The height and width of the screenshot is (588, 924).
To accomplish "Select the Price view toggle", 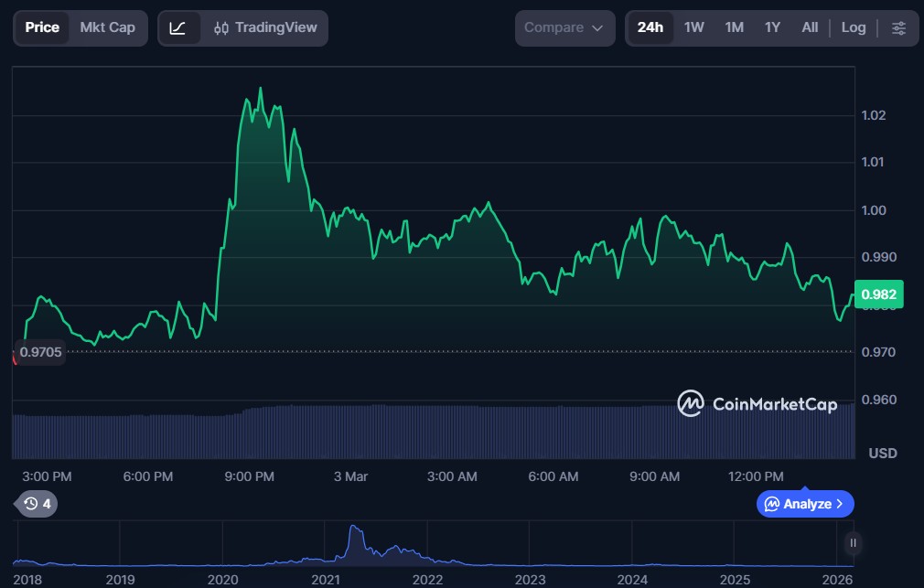I will click(x=42, y=27).
